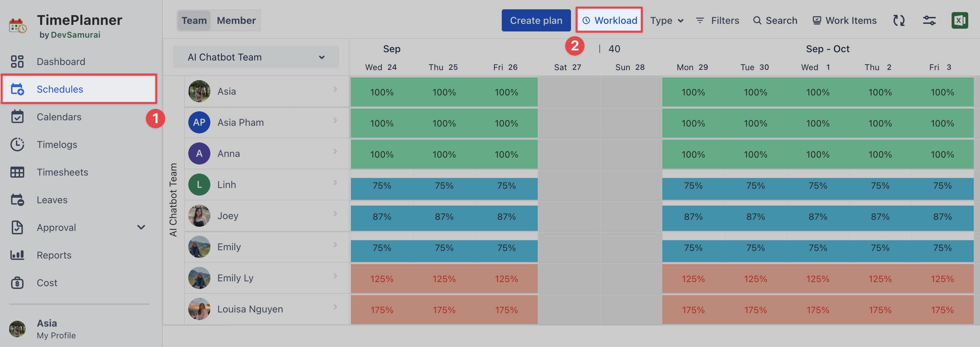The image size is (980, 347).
Task: Open Calendars in the sidebar
Action: (58, 117)
